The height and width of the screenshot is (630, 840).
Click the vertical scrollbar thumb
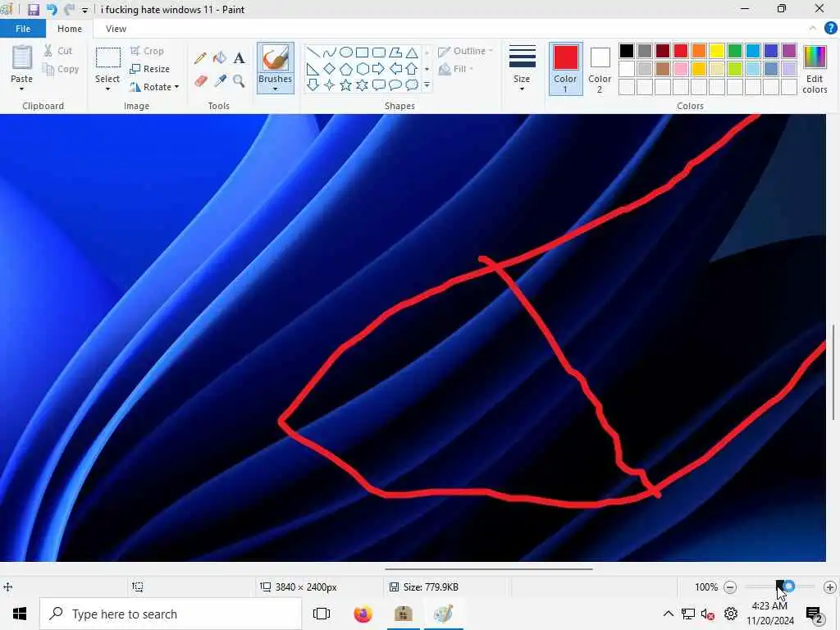click(833, 372)
